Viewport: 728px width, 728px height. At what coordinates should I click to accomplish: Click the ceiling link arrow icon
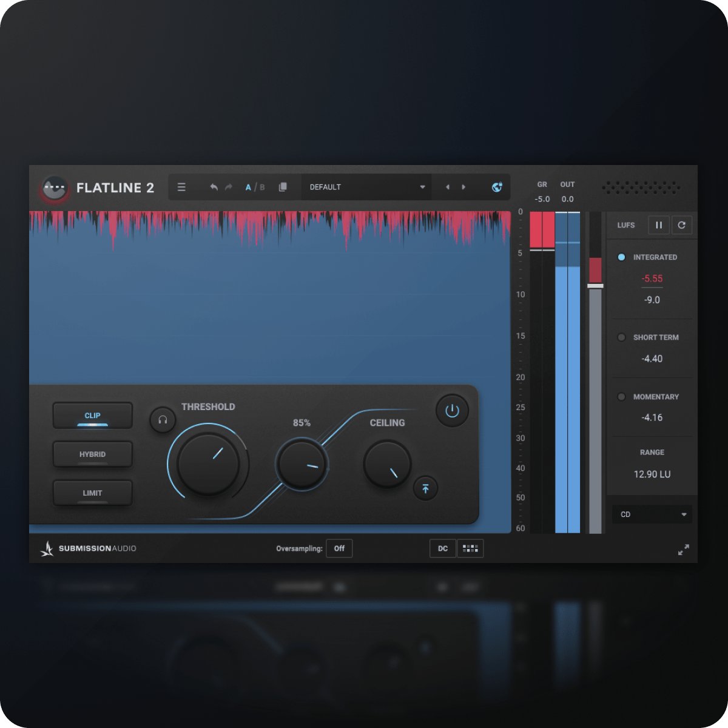coord(425,488)
